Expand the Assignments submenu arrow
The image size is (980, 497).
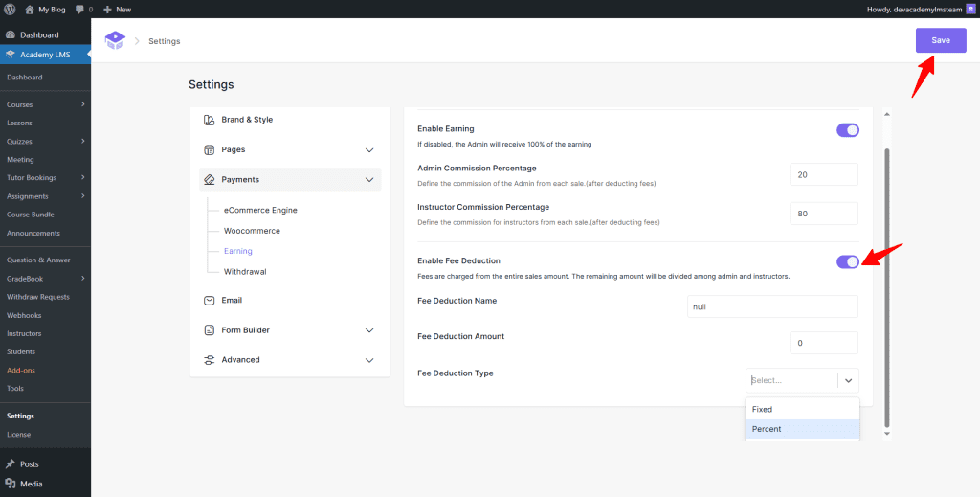point(83,196)
